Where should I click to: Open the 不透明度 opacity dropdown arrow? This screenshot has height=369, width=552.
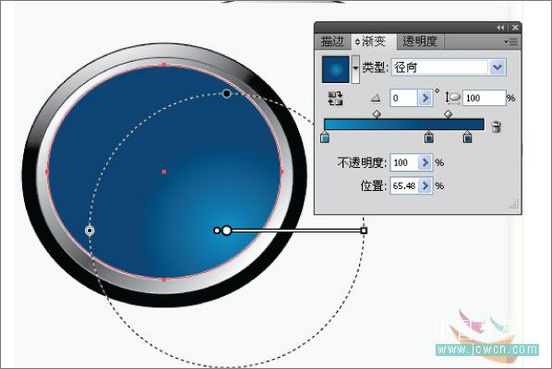point(425,163)
